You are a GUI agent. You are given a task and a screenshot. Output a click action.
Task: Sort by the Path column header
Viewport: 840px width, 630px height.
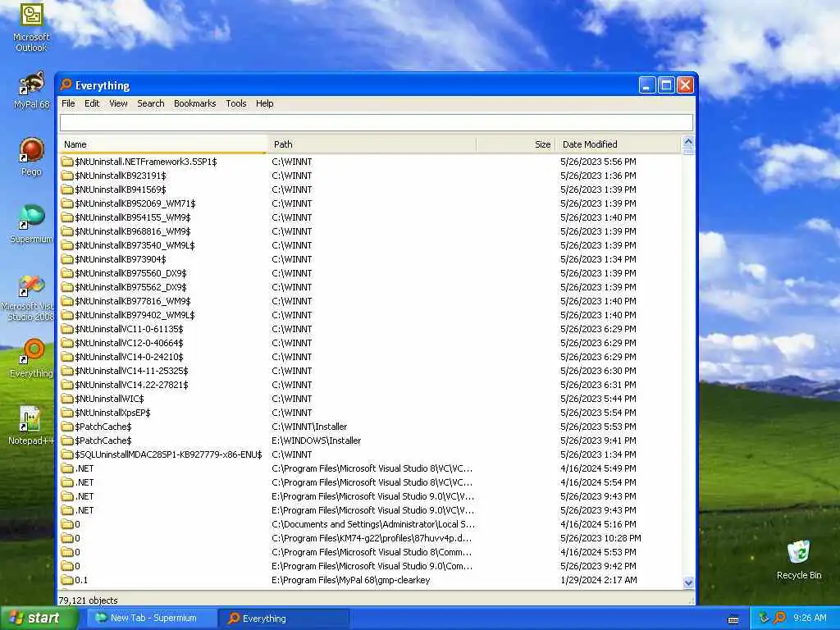(x=372, y=144)
